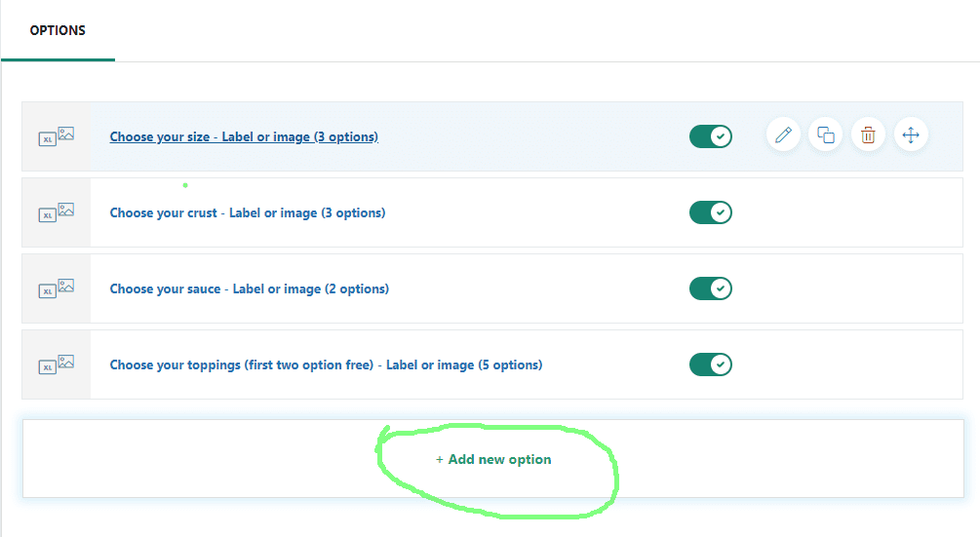The image size is (980, 537).
Task: Click the move arrows icon on size row
Action: point(911,134)
